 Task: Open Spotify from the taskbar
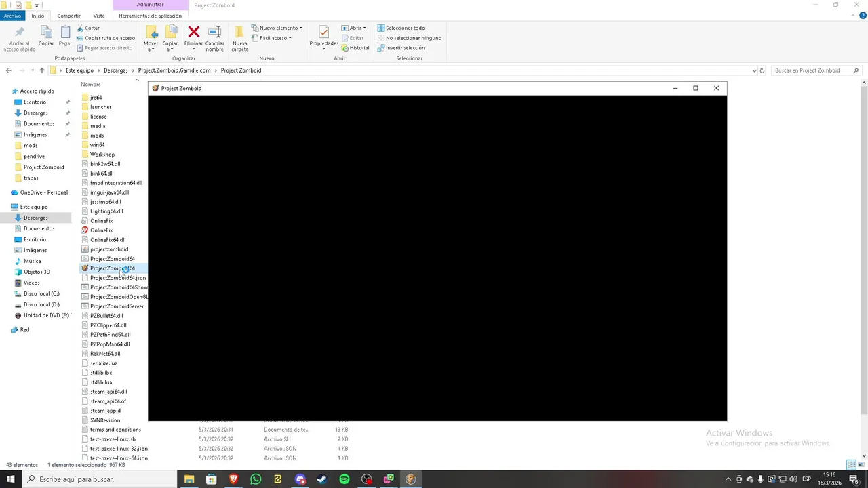click(344, 479)
